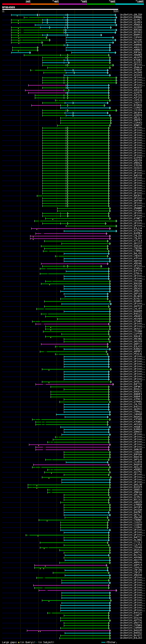146x644 pixels.
Task: Select hit label UniRef100_B0D5E4
Action: tap(131, 233)
